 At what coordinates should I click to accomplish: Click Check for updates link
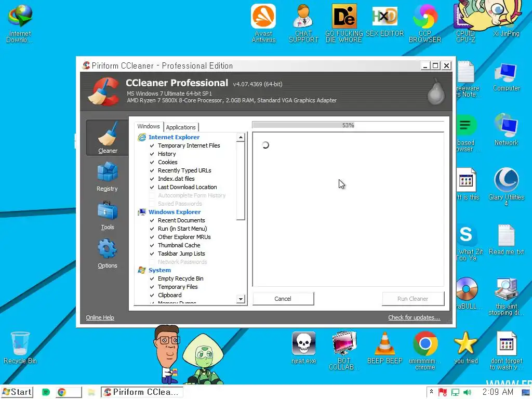point(414,317)
